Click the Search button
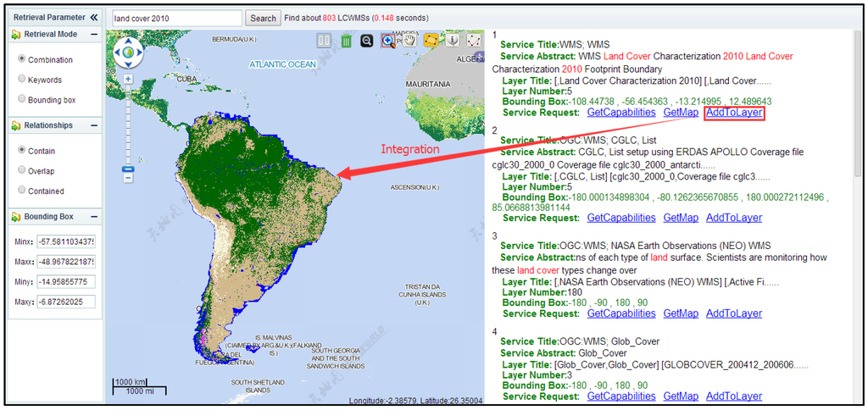The height and width of the screenshot is (410, 868). tap(263, 18)
